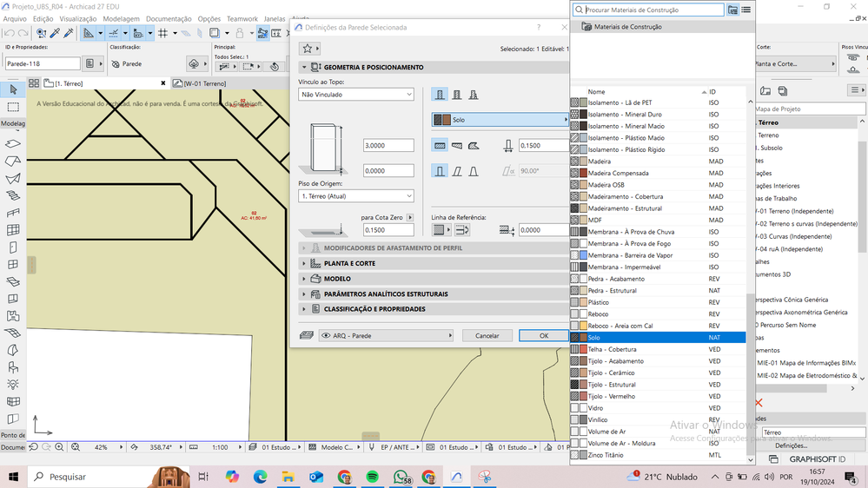Click the Procurar Materiais de Construção search field
The width and height of the screenshot is (868, 488).
point(648,10)
